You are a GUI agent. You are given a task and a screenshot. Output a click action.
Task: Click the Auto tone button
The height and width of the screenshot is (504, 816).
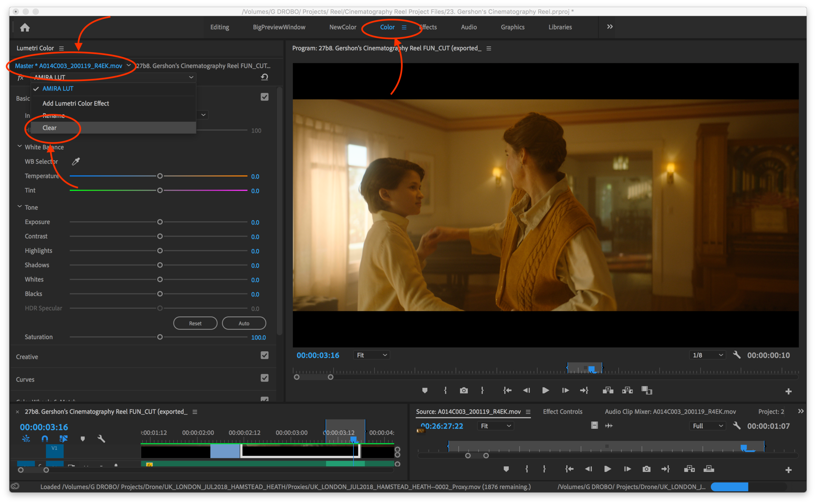click(x=244, y=323)
